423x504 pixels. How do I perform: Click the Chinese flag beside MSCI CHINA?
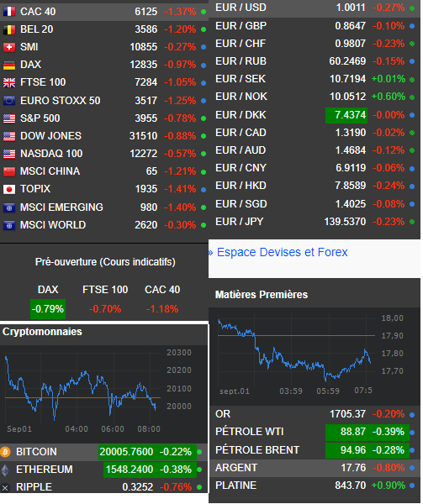pyautogui.click(x=9, y=171)
